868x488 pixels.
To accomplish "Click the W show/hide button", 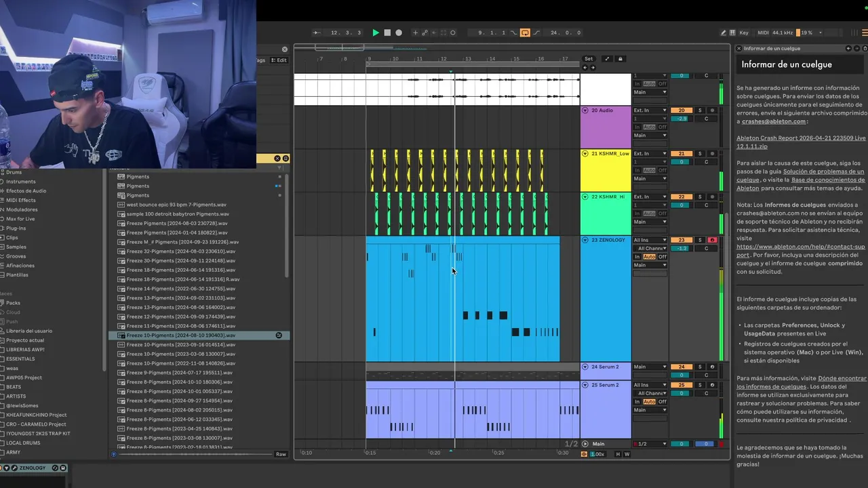I will click(627, 454).
